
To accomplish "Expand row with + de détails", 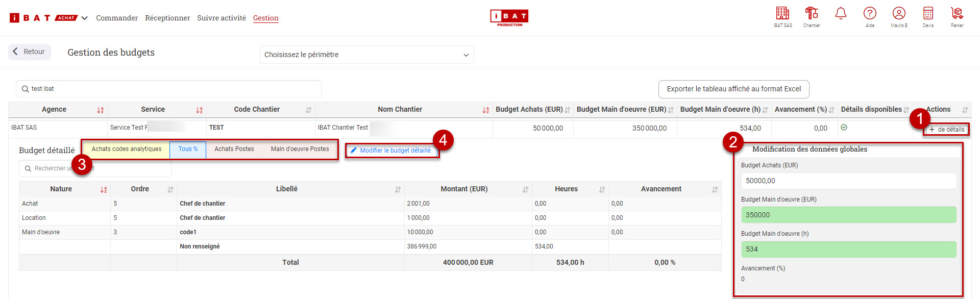I will (x=946, y=130).
